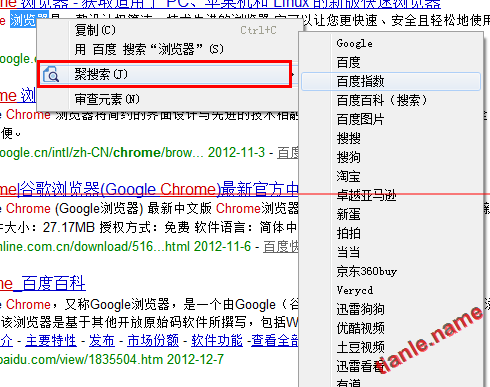This screenshot has width=490, height=387.
Task: Open the 谷歌浏览器(Google Chrome)最新官方 result link
Action: click(149, 189)
